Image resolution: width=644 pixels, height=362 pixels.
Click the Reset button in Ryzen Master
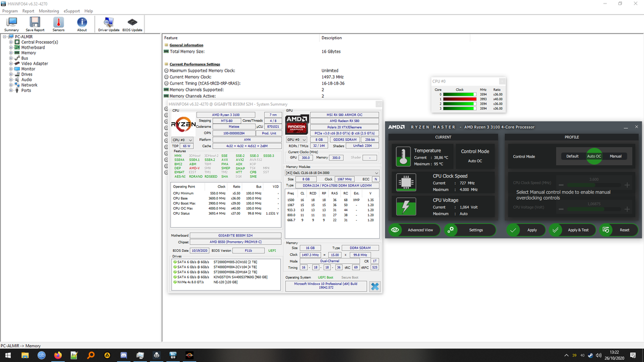618,230
